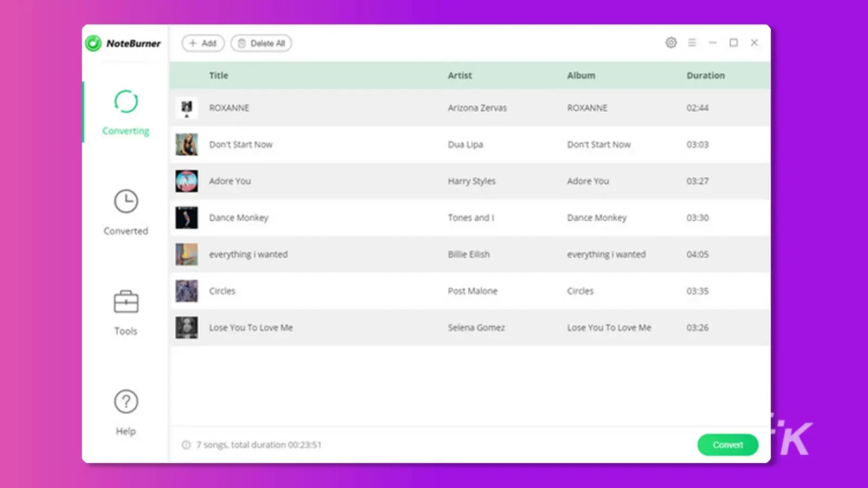Click the 03:03 duration value
Screen dimensions: 868x488
698,144
